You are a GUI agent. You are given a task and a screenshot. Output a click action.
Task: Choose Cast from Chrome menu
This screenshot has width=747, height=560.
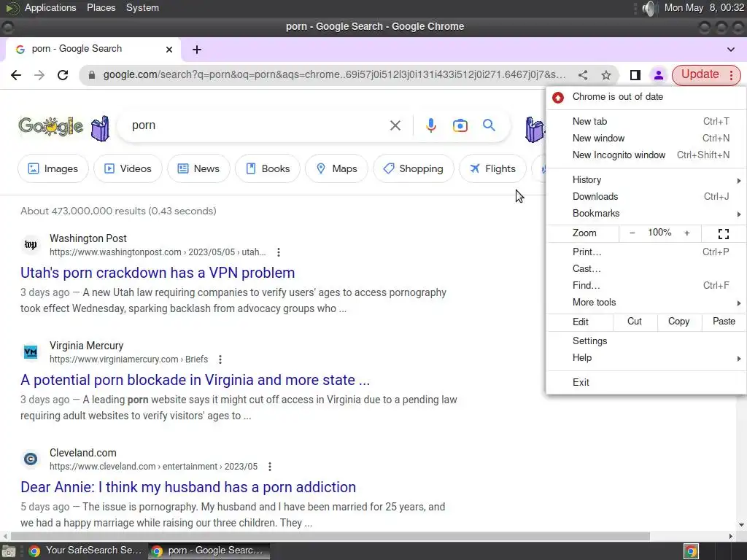646,269
